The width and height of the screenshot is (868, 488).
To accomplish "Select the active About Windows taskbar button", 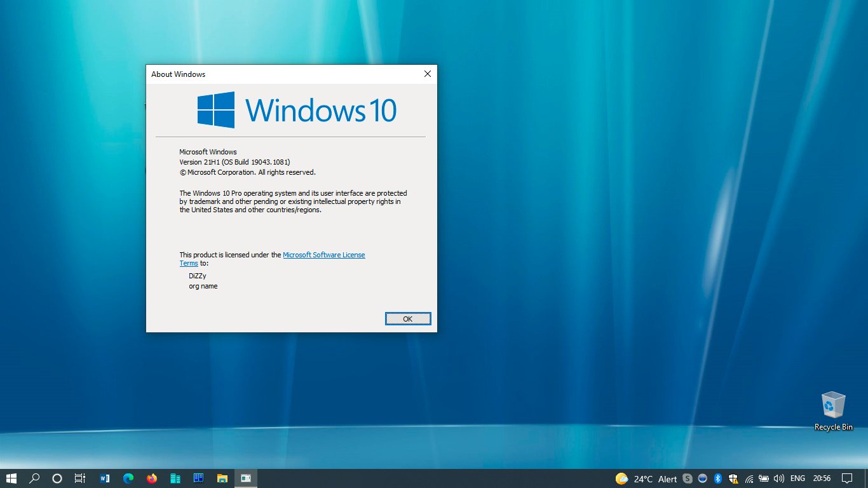I will pos(245,478).
